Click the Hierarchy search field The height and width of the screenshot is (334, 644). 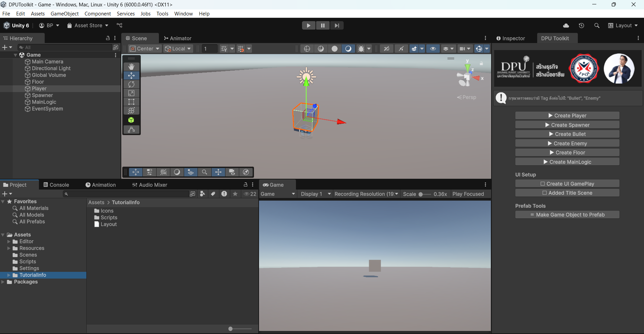65,47
